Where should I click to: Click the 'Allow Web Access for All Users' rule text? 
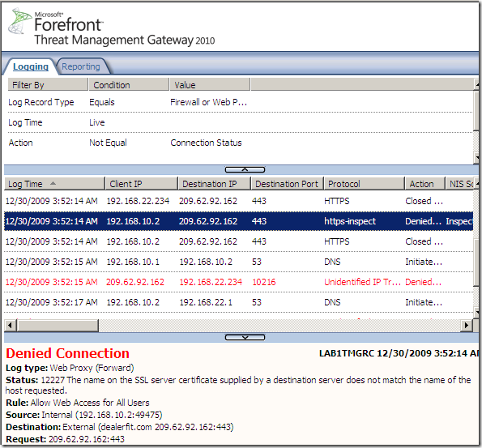(90, 403)
